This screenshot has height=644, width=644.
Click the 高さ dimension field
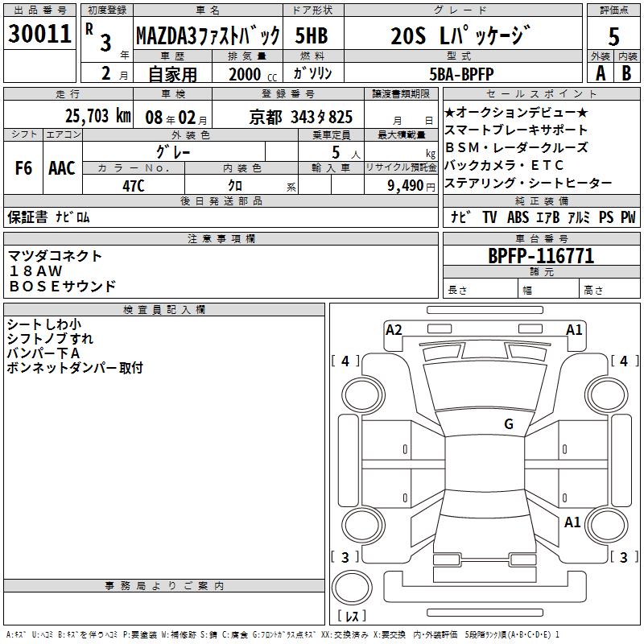point(609,290)
